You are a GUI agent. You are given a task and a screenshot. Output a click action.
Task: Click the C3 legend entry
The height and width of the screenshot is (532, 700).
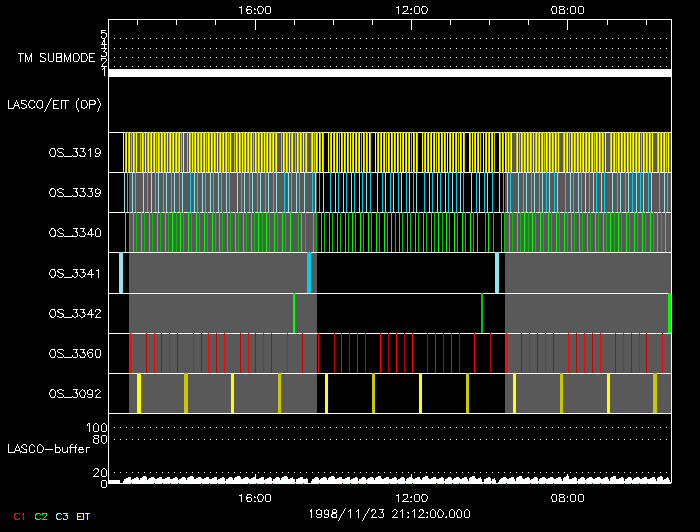[63, 516]
